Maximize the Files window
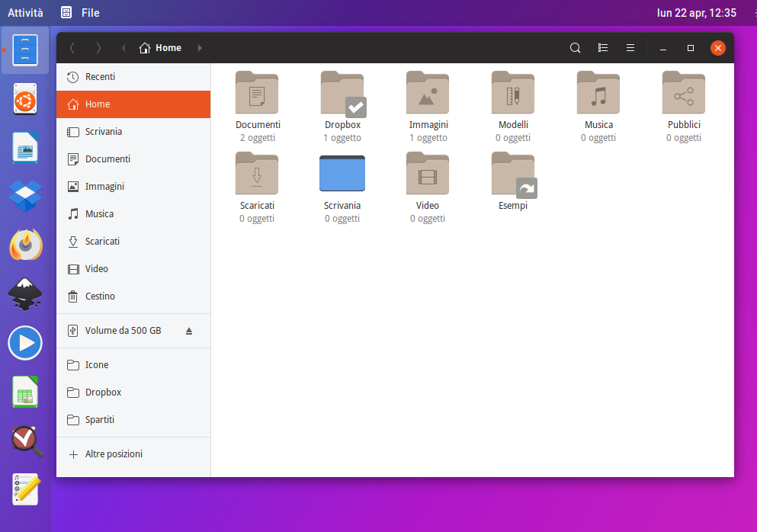The image size is (757, 532). click(691, 48)
